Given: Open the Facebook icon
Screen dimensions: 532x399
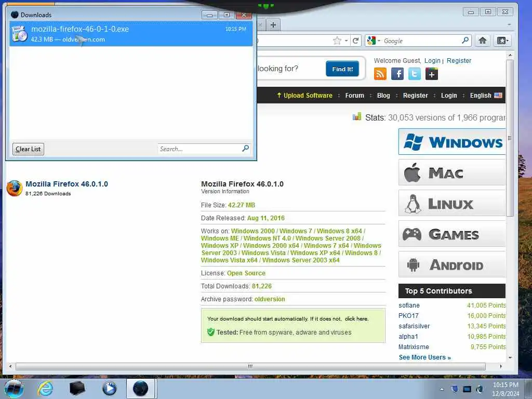Looking at the screenshot, I should click(397, 74).
